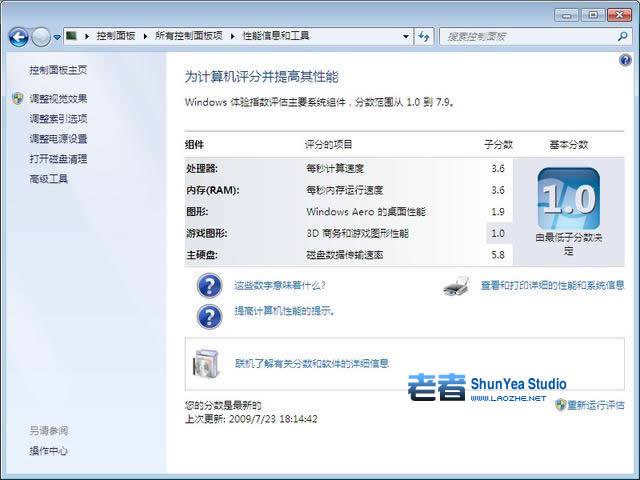Screen dimensions: 640x480
Task: Select 性能信息和工具 in the breadcrumb
Action: 276,36
